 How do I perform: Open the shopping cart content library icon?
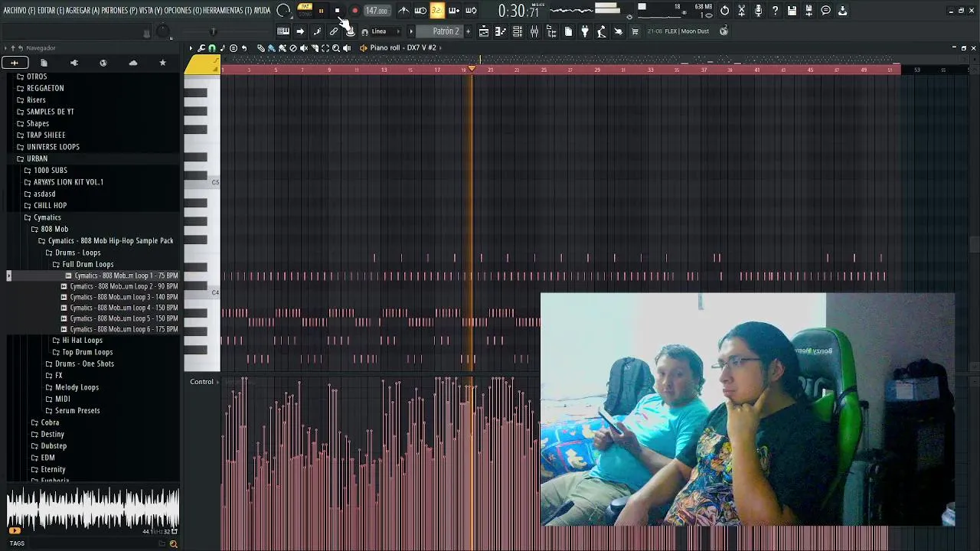click(x=635, y=31)
